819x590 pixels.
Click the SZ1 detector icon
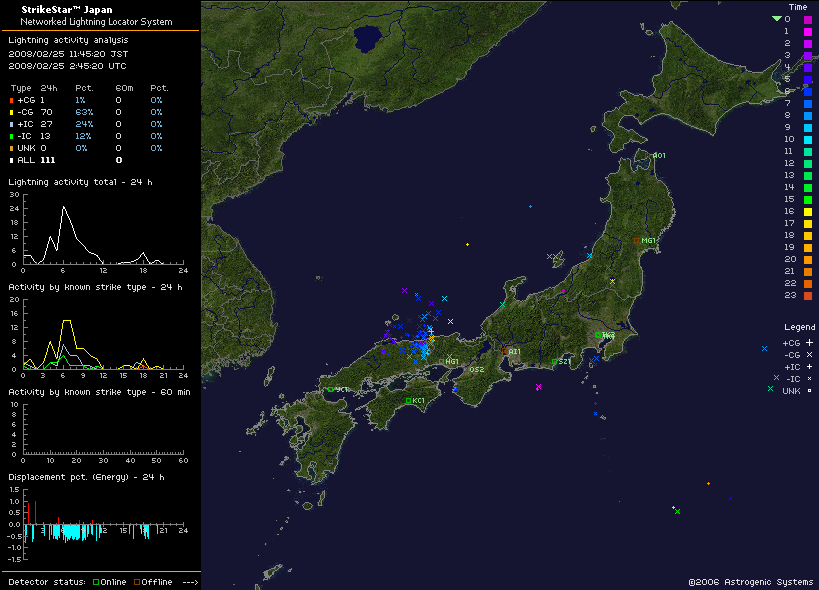tap(554, 360)
